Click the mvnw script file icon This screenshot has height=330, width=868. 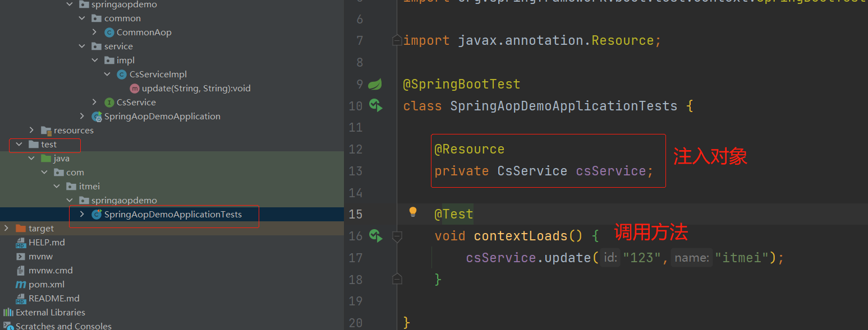21,257
